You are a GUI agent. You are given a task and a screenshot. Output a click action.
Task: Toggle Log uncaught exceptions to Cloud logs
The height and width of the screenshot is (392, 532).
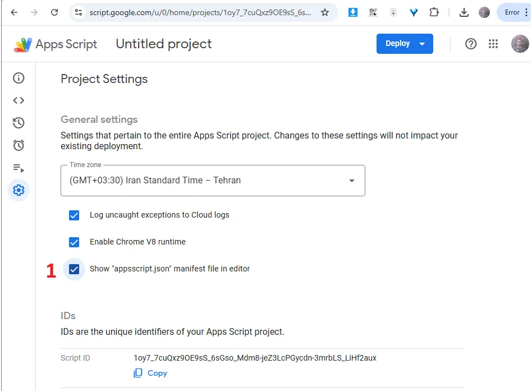click(74, 215)
